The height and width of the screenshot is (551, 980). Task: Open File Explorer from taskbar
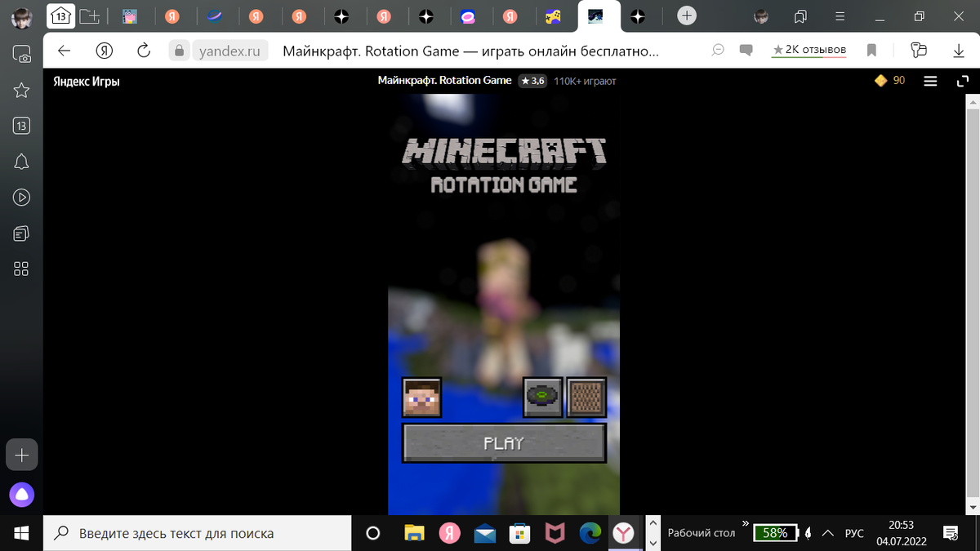coord(414,533)
